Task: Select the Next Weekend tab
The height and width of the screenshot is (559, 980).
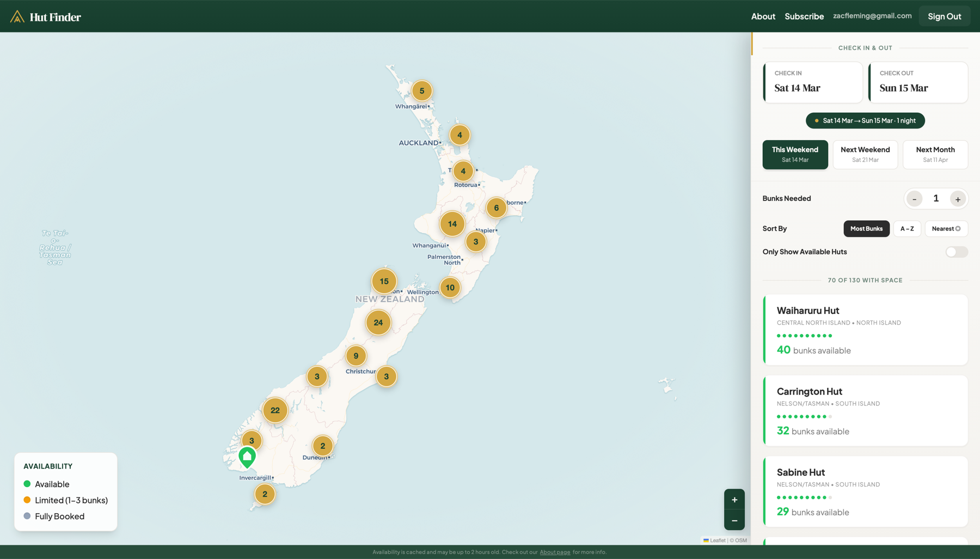Action: (865, 155)
